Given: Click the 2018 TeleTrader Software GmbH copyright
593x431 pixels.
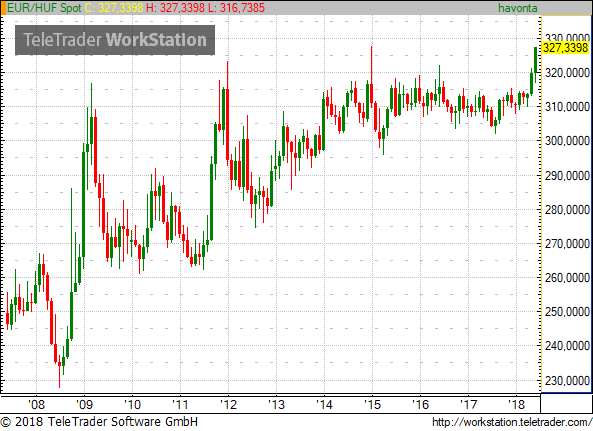Looking at the screenshot, I should point(99,422).
